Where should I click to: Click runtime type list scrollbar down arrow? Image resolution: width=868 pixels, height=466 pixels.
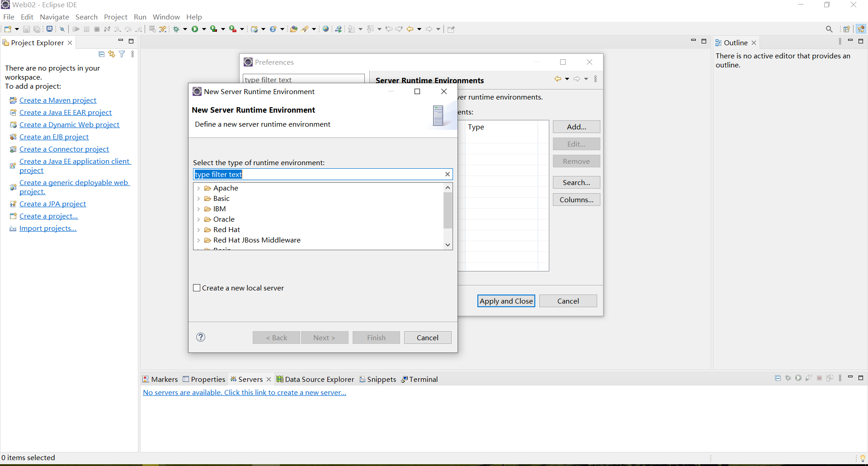[x=448, y=245]
